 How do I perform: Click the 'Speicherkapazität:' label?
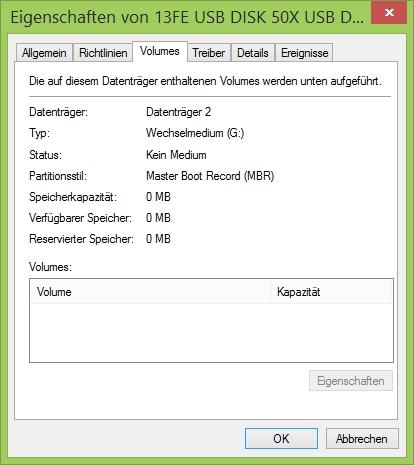pos(73,197)
